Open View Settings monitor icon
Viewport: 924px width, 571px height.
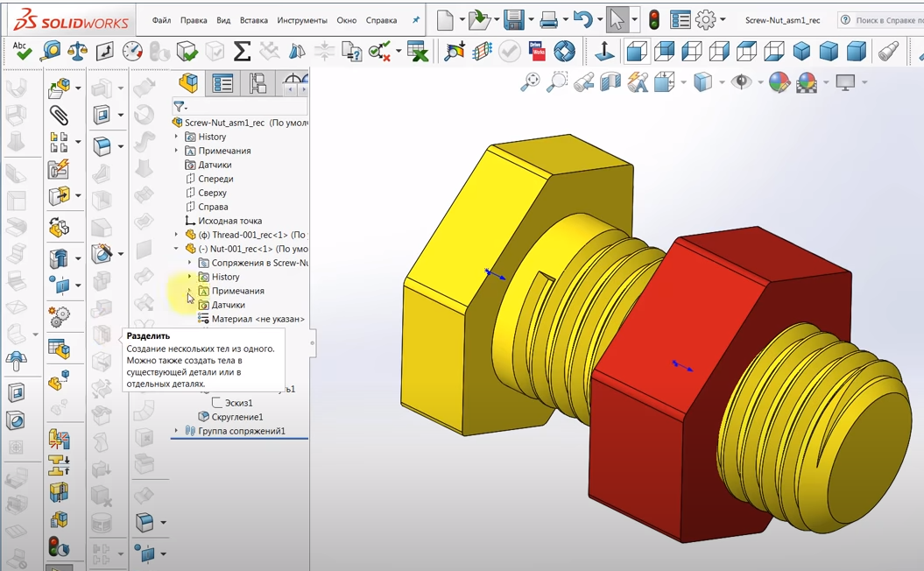pyautogui.click(x=846, y=82)
